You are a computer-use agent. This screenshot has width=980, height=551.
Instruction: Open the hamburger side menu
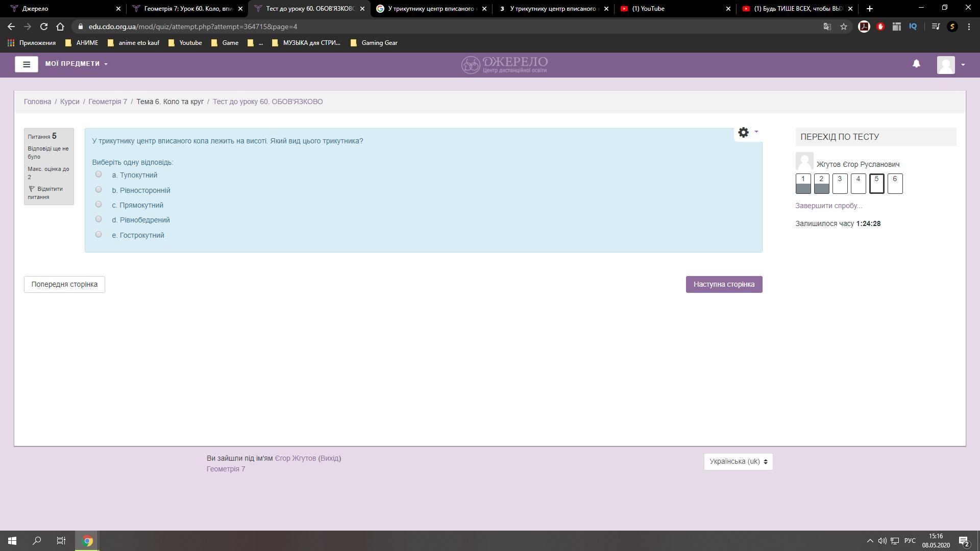(27, 64)
